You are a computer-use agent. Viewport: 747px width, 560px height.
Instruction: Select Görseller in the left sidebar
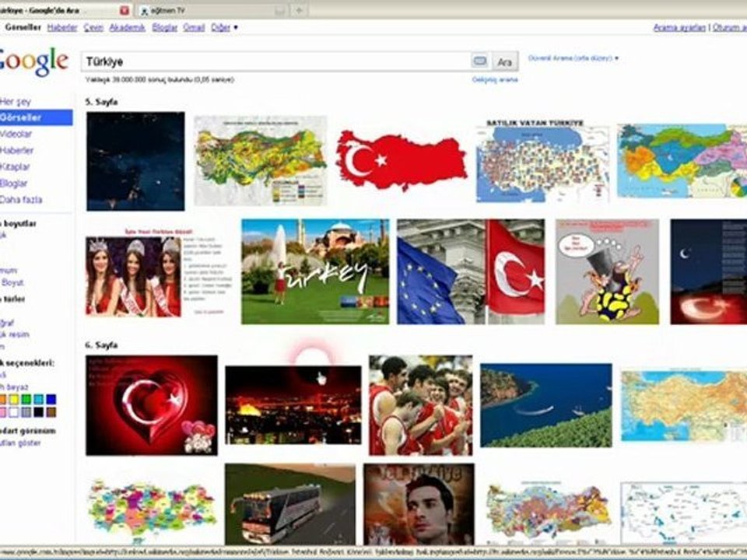[37, 117]
